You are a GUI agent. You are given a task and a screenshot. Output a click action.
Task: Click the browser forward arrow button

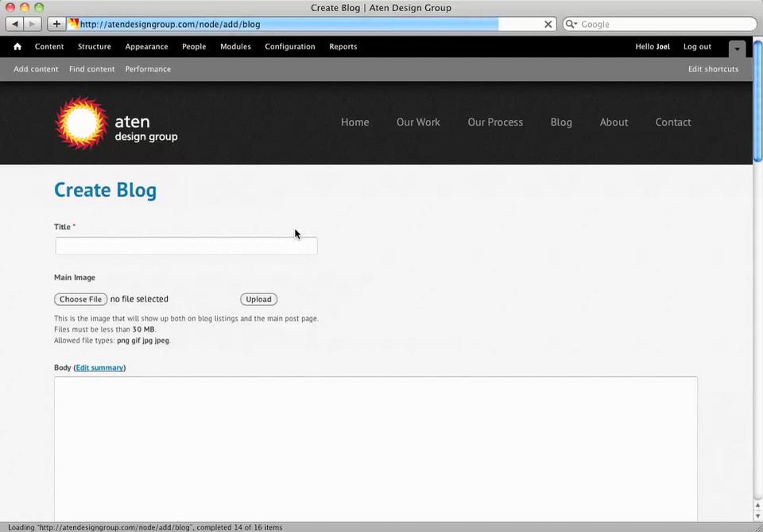[x=32, y=24]
